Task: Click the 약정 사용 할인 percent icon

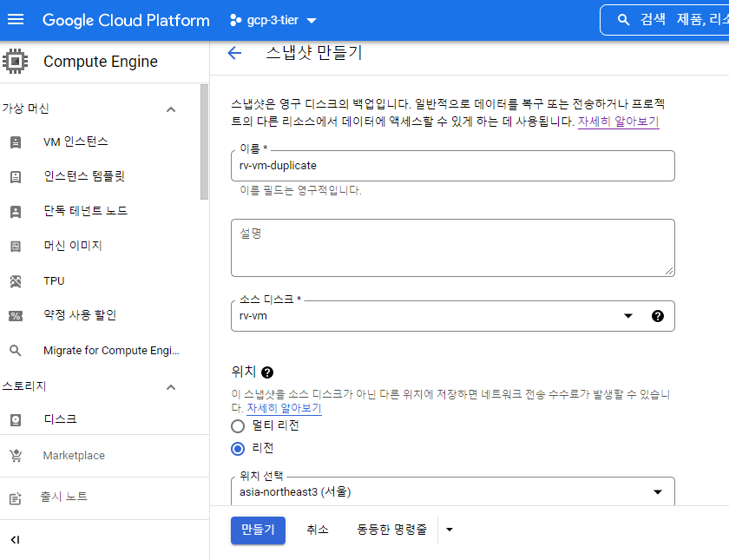Action: pyautogui.click(x=16, y=316)
